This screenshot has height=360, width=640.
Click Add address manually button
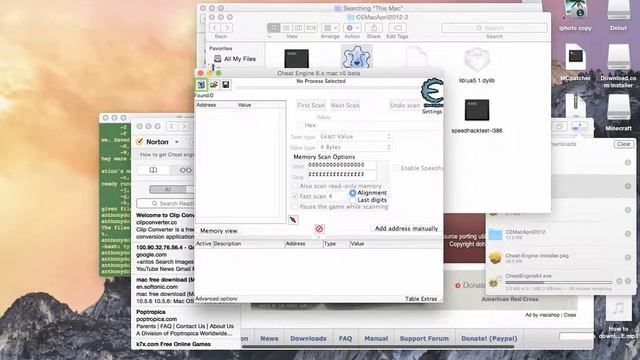point(407,229)
